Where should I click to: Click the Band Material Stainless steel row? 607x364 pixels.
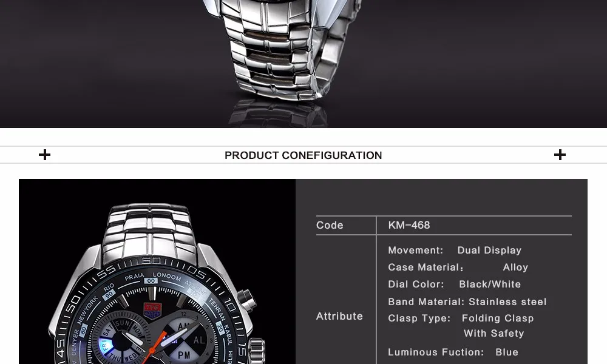[x=467, y=302]
